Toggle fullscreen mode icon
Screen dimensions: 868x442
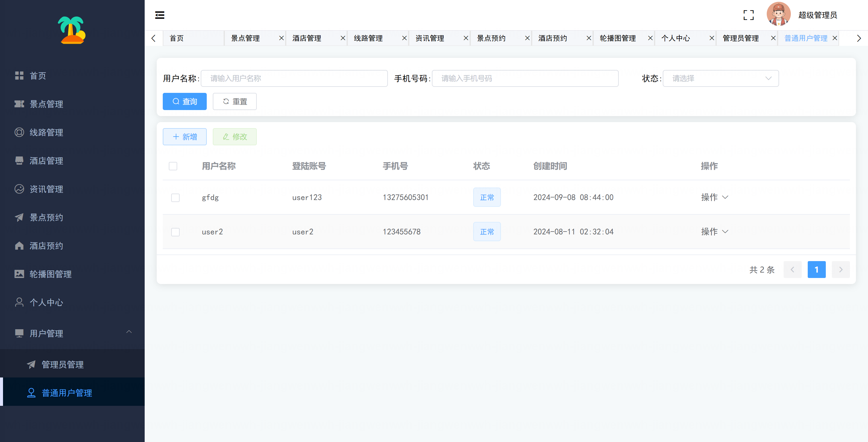pos(748,15)
